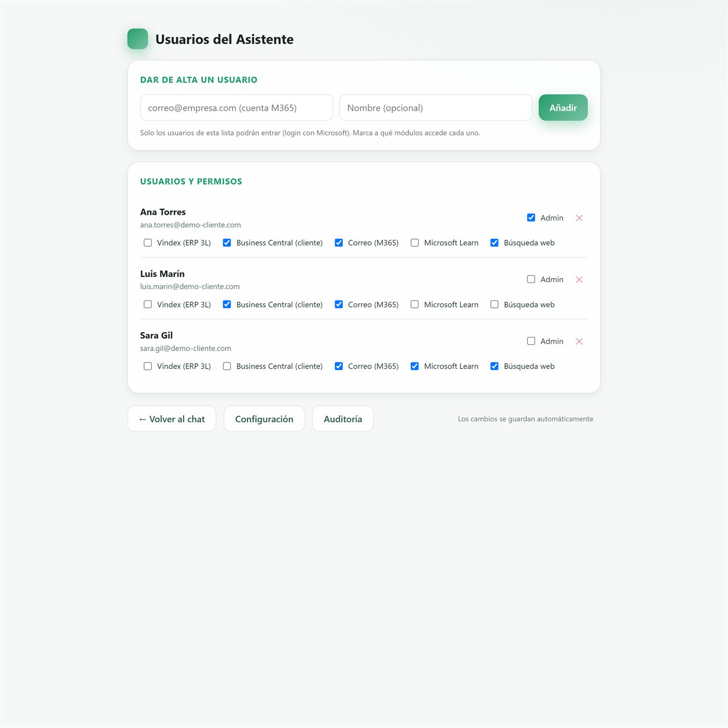Enable Vindex (ERP 3L) for Ana Torres

(148, 243)
